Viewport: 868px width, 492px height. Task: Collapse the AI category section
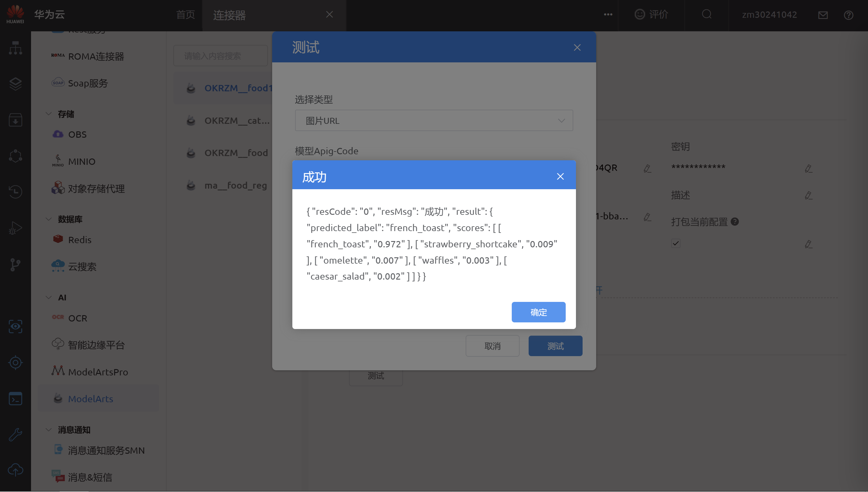(x=49, y=297)
